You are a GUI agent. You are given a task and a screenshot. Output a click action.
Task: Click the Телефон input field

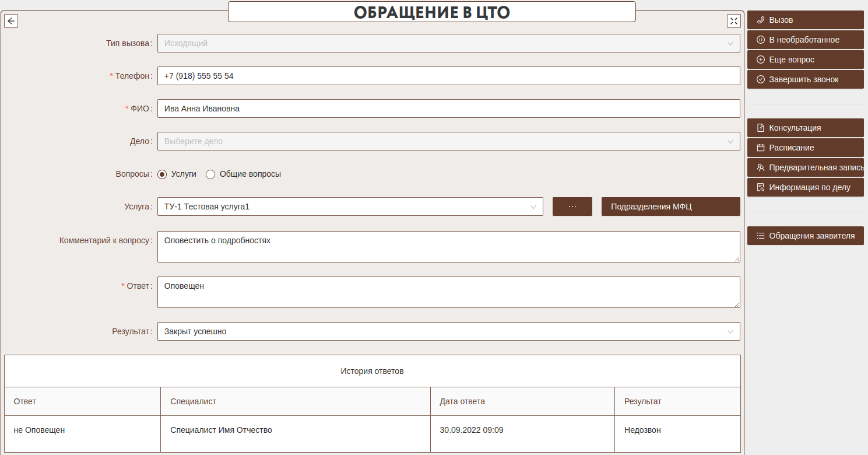point(448,76)
